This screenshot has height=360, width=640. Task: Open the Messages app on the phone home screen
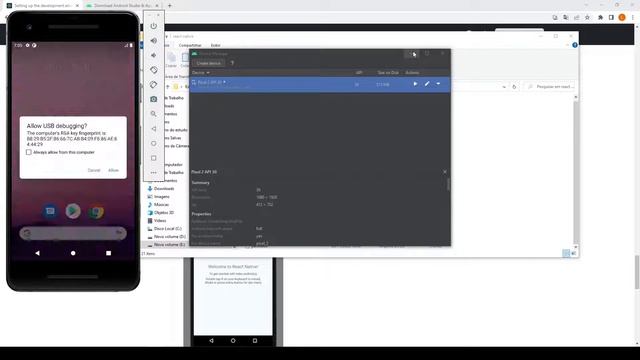(x=50, y=211)
